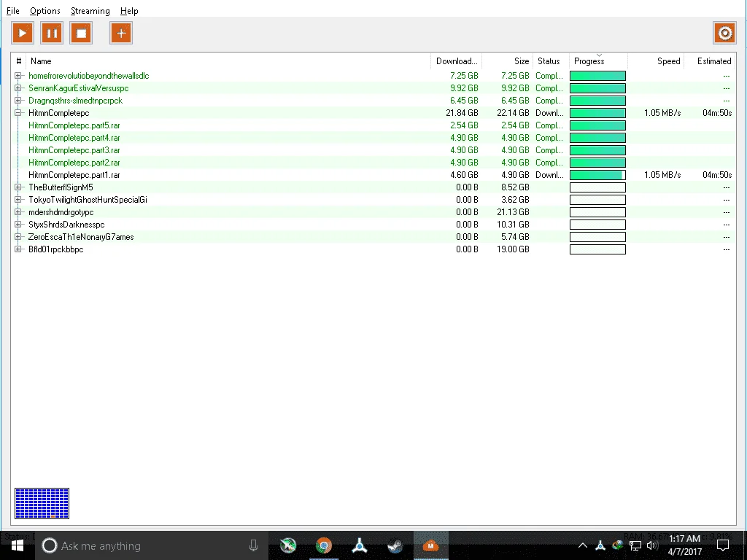The width and height of the screenshot is (747, 560).
Task: Sort by the Status column header
Action: (x=551, y=61)
